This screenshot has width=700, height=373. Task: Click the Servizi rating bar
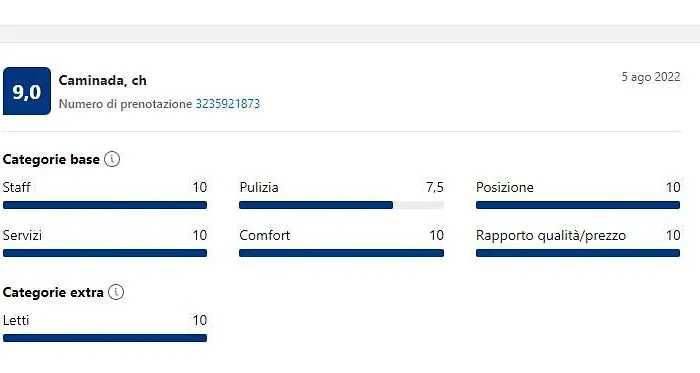click(105, 253)
